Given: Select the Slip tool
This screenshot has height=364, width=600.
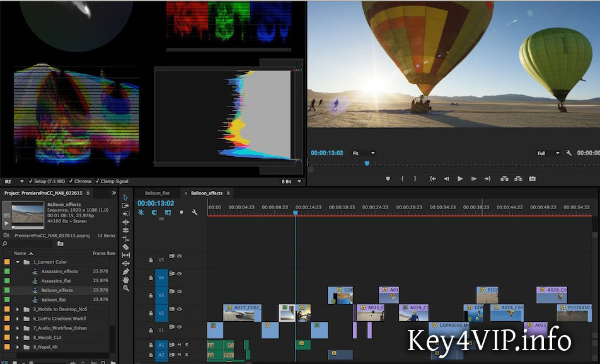Looking at the screenshot, I should click(x=125, y=255).
